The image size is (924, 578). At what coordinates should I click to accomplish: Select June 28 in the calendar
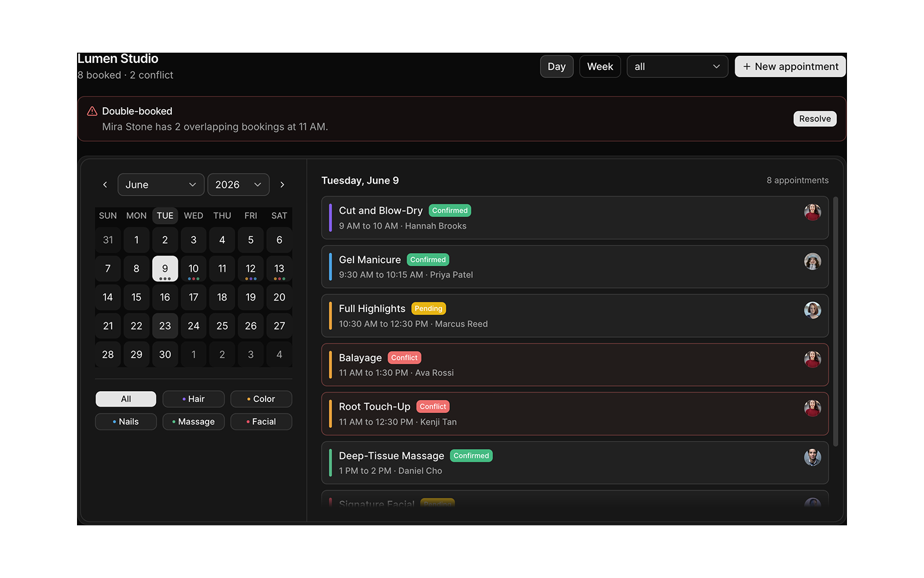coord(108,355)
